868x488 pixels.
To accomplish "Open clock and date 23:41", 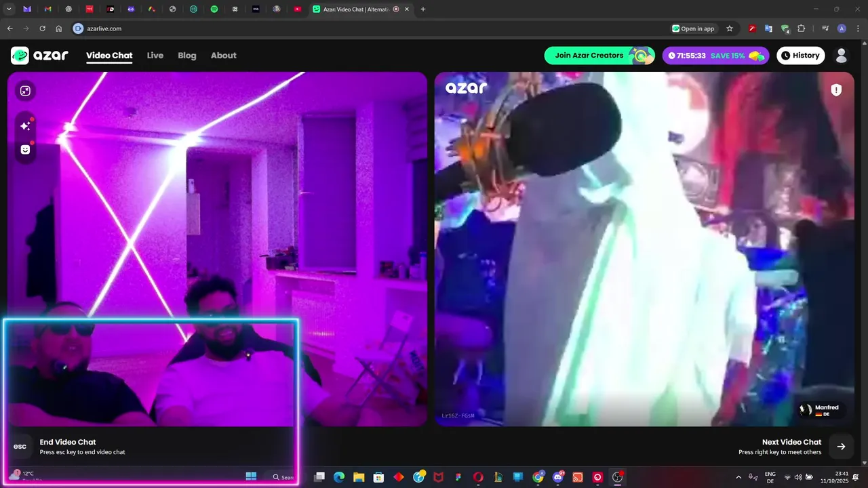I will pos(833,477).
